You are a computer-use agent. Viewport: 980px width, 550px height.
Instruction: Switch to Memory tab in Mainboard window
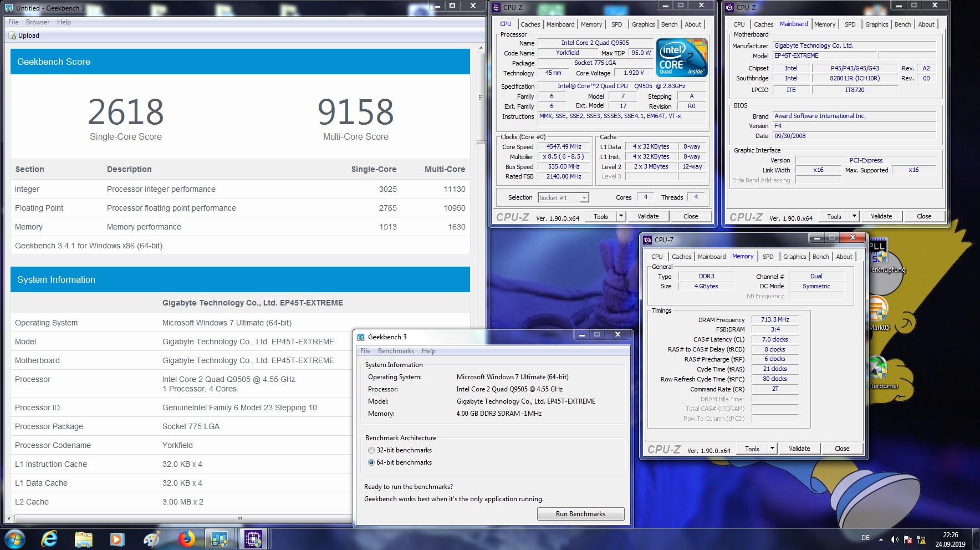point(825,24)
